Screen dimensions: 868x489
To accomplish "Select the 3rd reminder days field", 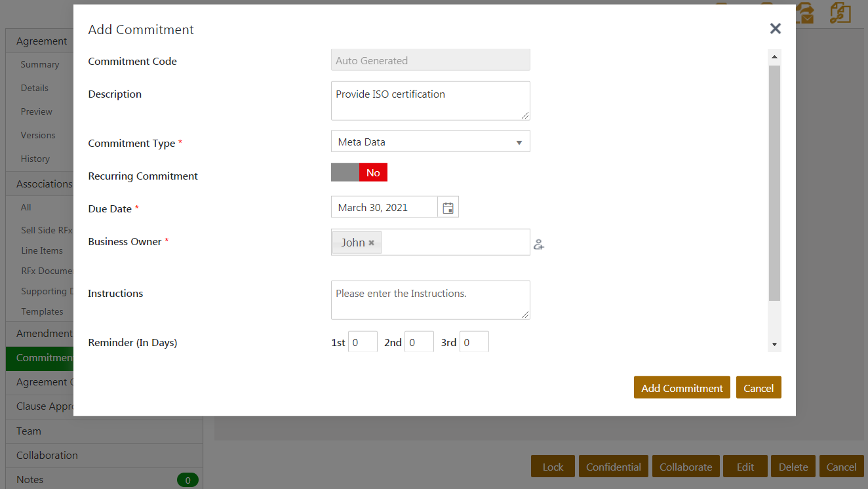I will coord(474,342).
